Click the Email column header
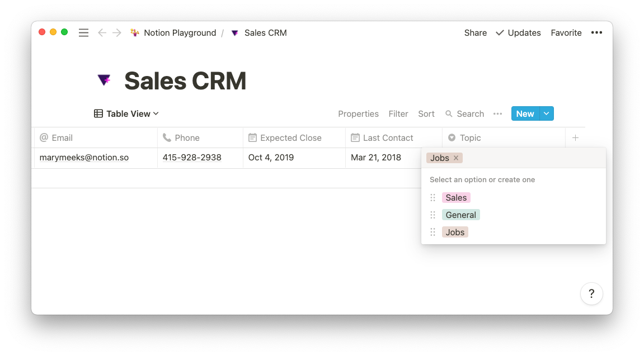This screenshot has height=356, width=644. click(x=96, y=138)
